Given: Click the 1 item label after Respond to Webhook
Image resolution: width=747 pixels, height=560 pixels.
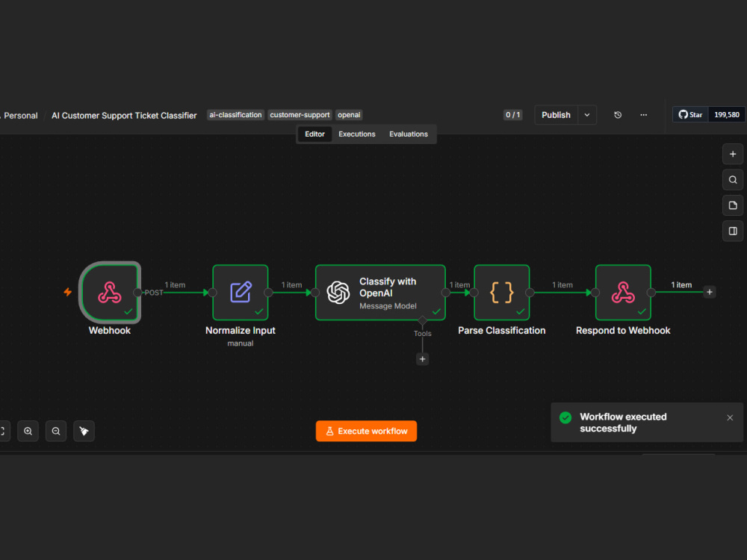Looking at the screenshot, I should 681,284.
